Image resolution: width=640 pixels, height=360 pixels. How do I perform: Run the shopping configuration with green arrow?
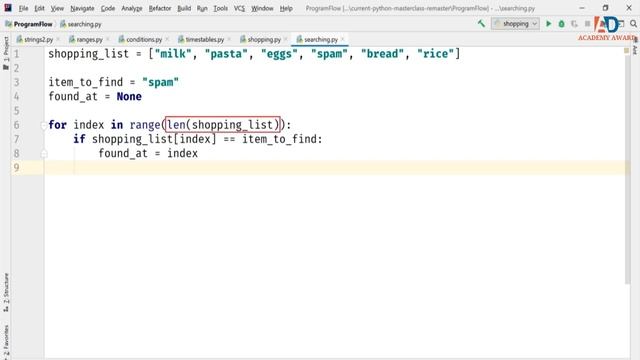[549, 24]
